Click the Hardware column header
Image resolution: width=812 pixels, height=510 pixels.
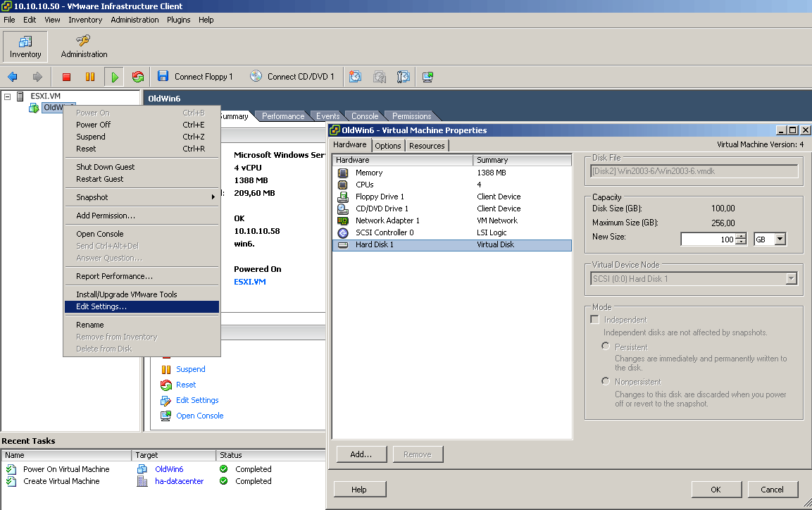point(402,160)
